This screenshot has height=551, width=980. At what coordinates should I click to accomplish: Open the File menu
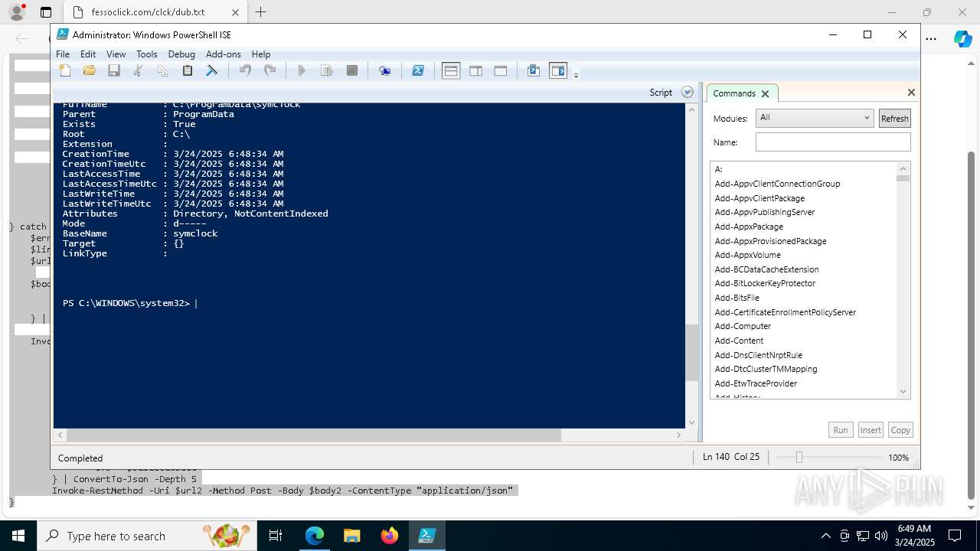point(63,54)
